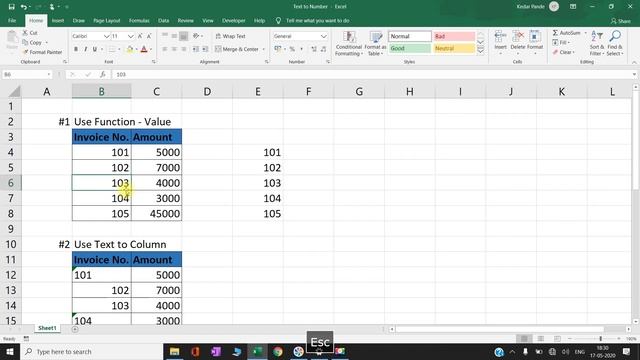Apply the fill color bucket

[130, 49]
